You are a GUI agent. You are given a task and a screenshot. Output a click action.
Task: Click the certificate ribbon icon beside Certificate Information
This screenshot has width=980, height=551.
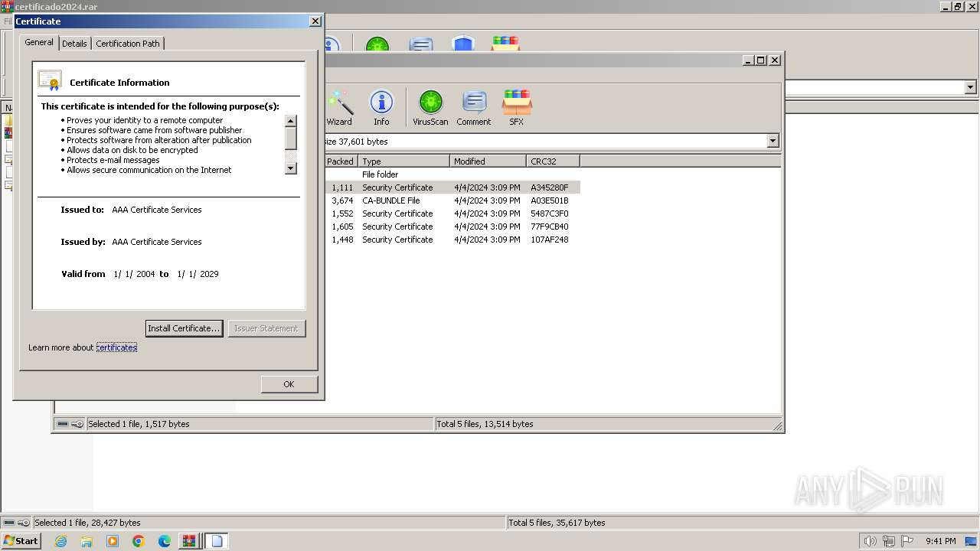(x=50, y=80)
